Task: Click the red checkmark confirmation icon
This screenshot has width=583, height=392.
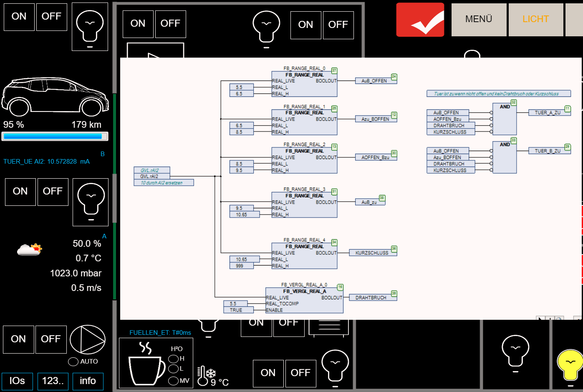Action: tap(420, 20)
